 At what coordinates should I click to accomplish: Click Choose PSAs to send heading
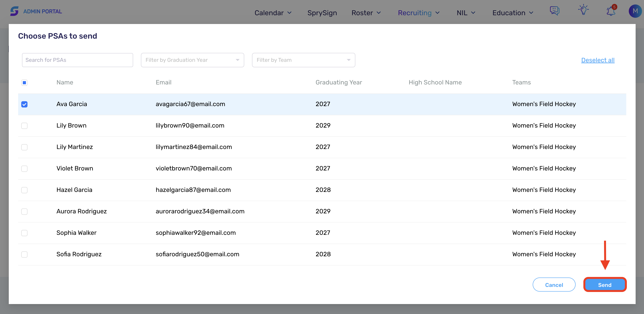pyautogui.click(x=57, y=36)
